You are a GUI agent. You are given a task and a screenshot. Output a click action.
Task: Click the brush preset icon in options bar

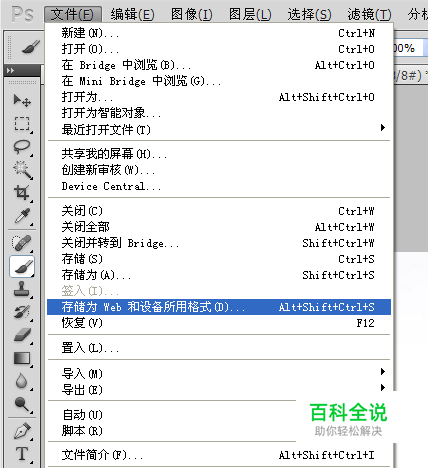[31, 47]
